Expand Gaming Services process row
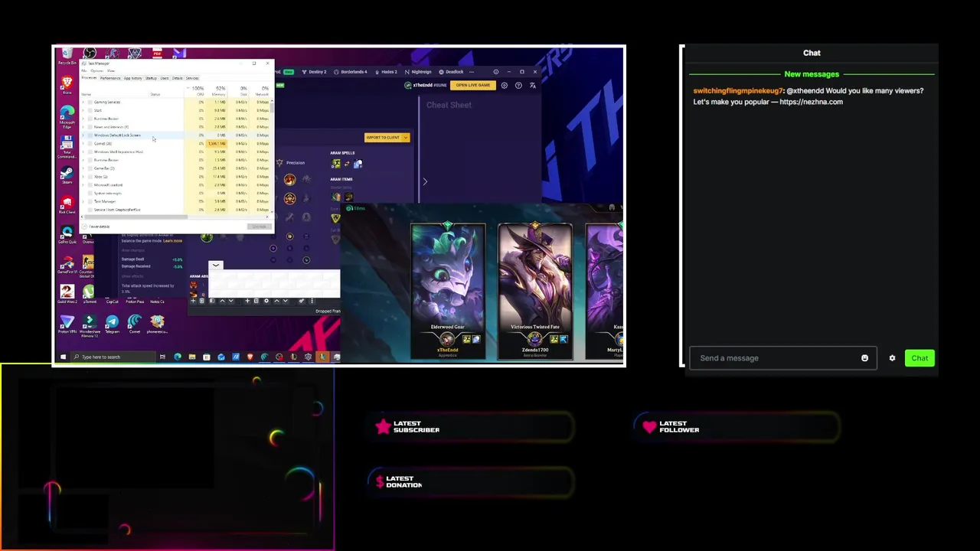 click(83, 102)
